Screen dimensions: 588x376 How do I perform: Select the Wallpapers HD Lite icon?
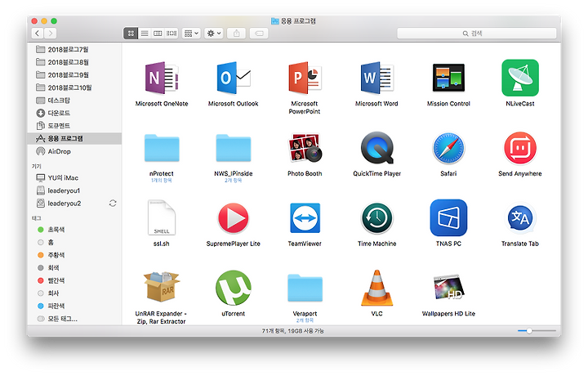pos(448,288)
